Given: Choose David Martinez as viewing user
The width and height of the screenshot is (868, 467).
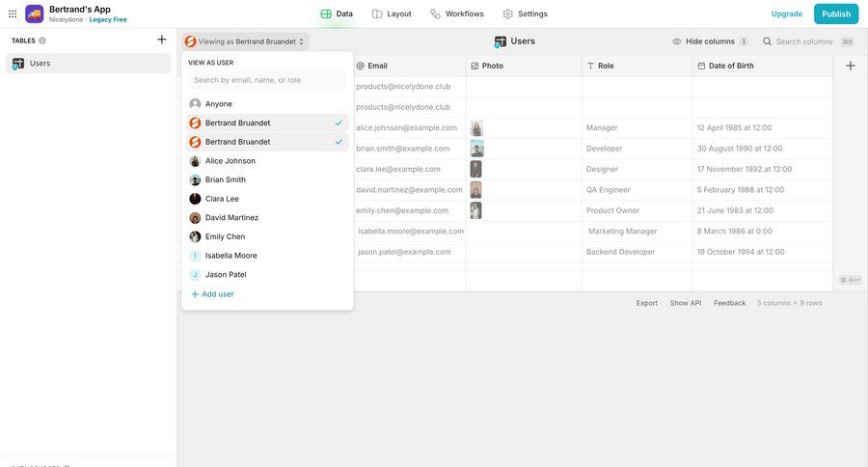Looking at the screenshot, I should click(231, 218).
